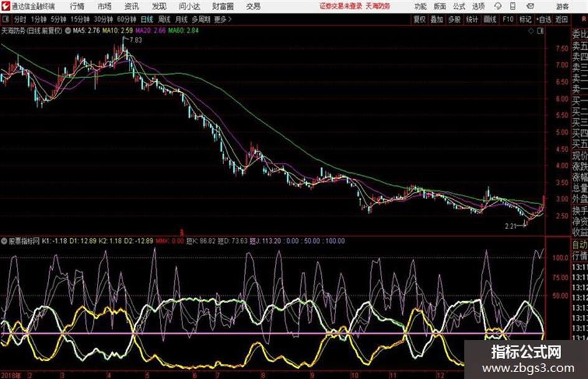Click the 多股 toolbar button
This screenshot has height=379, width=588.
(x=454, y=19)
